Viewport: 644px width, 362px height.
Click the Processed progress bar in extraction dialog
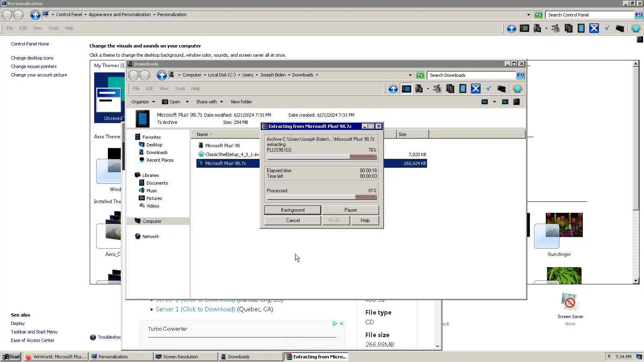pos(322,197)
